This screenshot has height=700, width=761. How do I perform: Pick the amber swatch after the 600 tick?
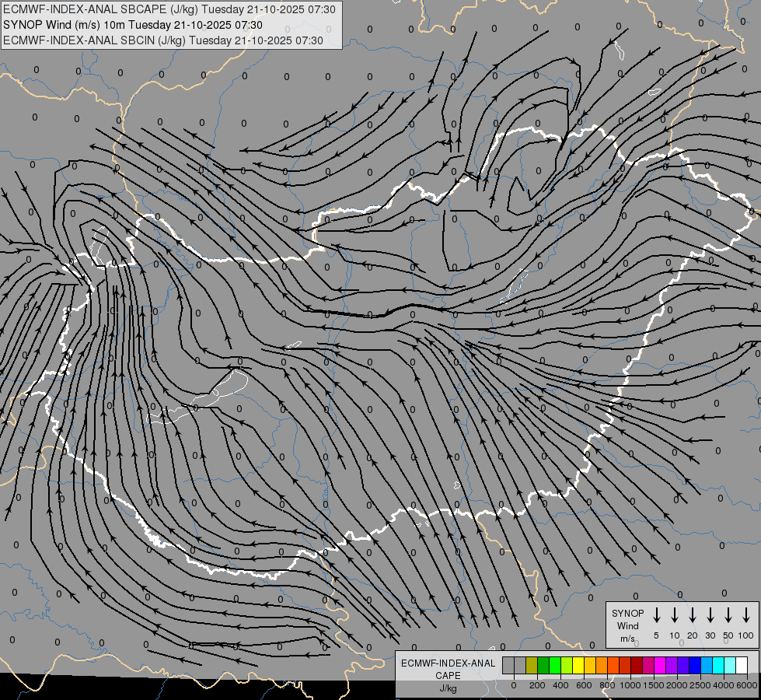pyautogui.click(x=590, y=666)
